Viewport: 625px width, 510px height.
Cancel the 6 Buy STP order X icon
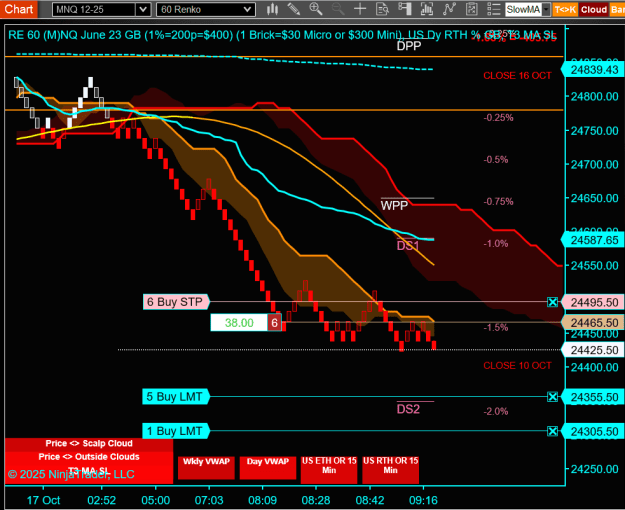click(x=552, y=302)
